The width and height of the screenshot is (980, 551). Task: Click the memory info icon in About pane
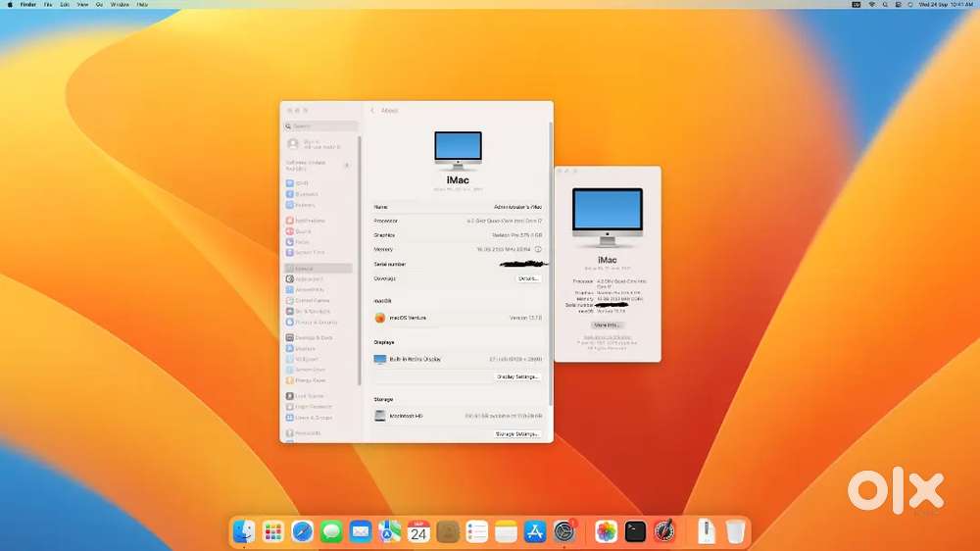point(537,249)
